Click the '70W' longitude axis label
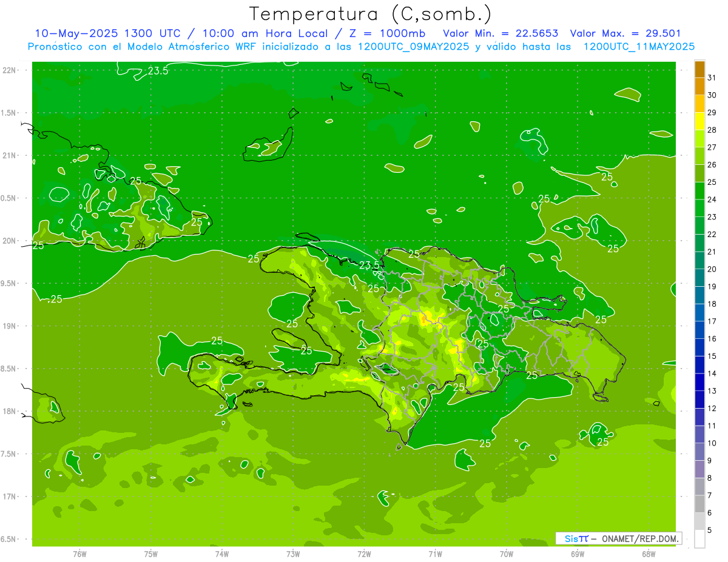The width and height of the screenshot is (728, 562). click(x=506, y=554)
